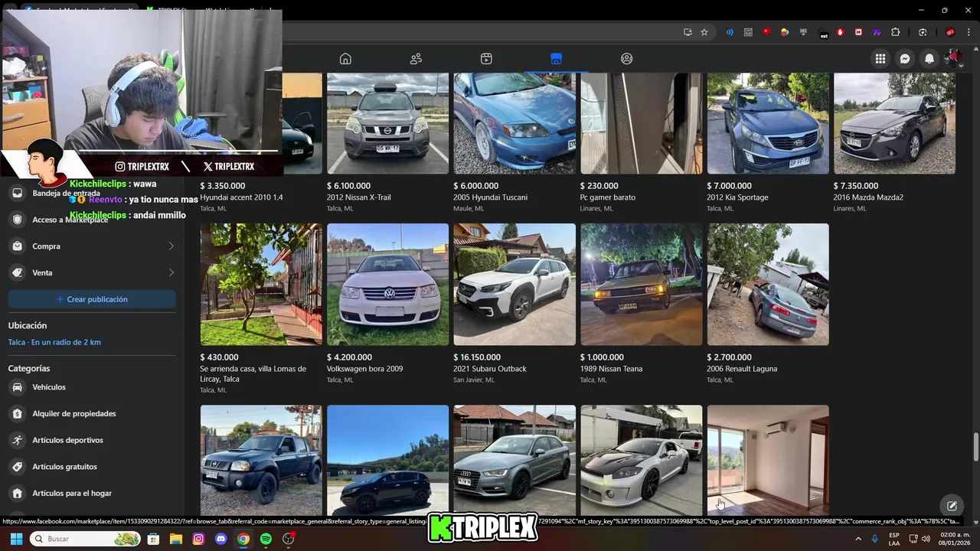Open Instagram from taskbar

(198, 539)
